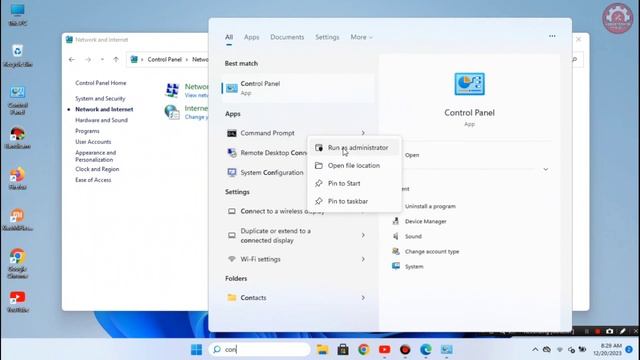Screen dimensions: 640x360
Task: Open Recycle Bin desktop icon
Action: 18,56
